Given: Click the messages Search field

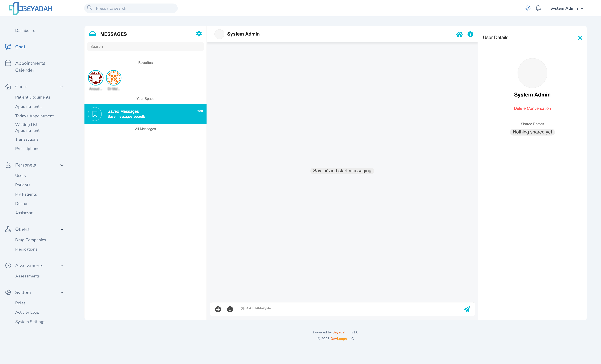Looking at the screenshot, I should (145, 46).
